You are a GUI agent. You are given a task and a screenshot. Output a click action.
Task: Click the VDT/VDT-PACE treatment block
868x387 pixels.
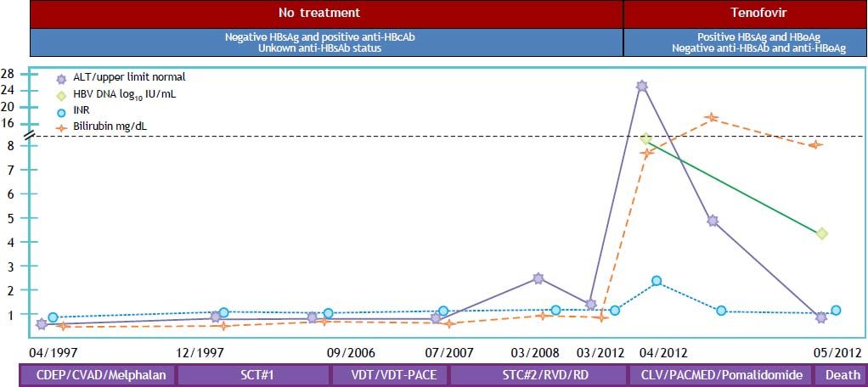[x=389, y=375]
